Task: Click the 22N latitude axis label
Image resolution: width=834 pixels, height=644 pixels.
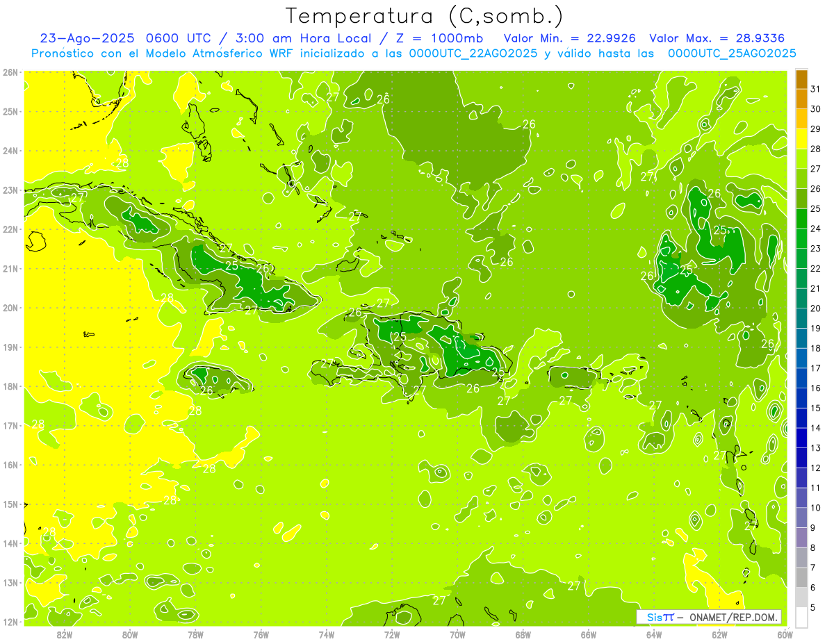Action: [10, 229]
